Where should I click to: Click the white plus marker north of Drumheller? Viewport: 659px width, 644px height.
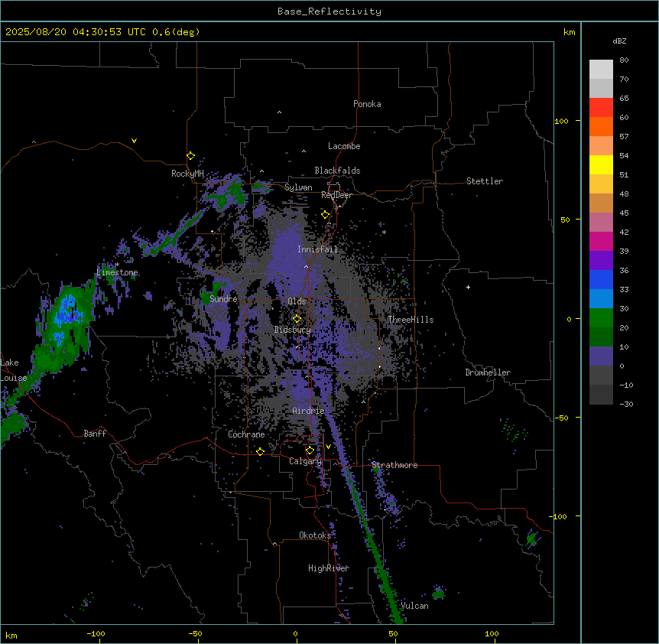click(468, 287)
